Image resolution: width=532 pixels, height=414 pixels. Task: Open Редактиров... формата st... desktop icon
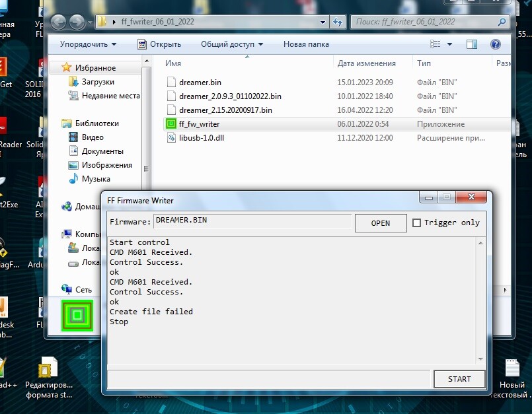49,378
